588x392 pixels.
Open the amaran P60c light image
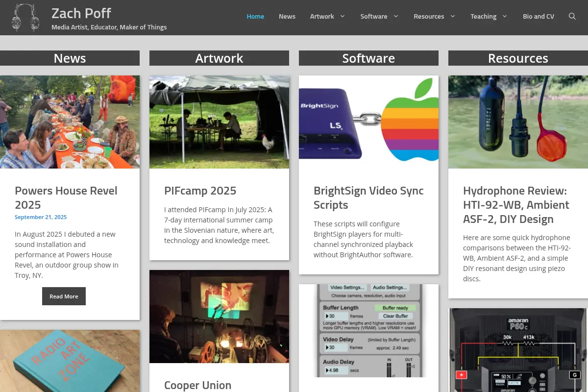coord(518,350)
